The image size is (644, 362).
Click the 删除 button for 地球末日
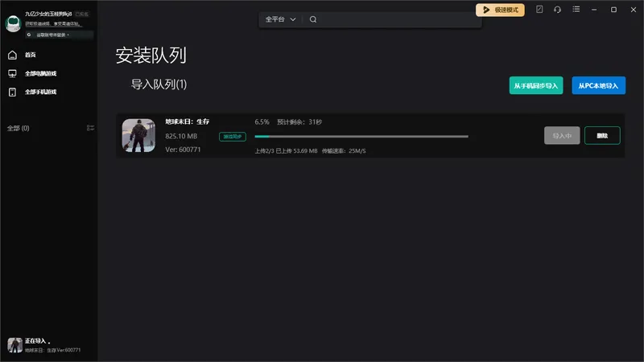[602, 135]
